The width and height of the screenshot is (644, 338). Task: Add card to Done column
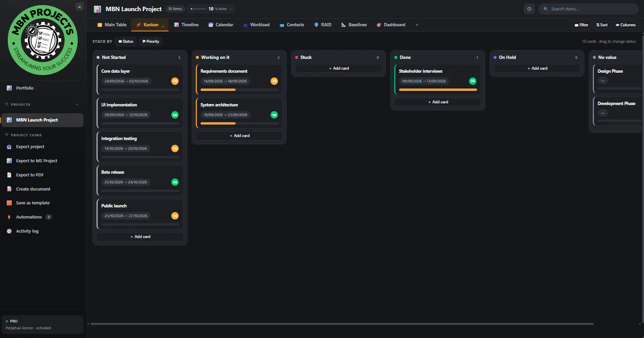click(438, 102)
